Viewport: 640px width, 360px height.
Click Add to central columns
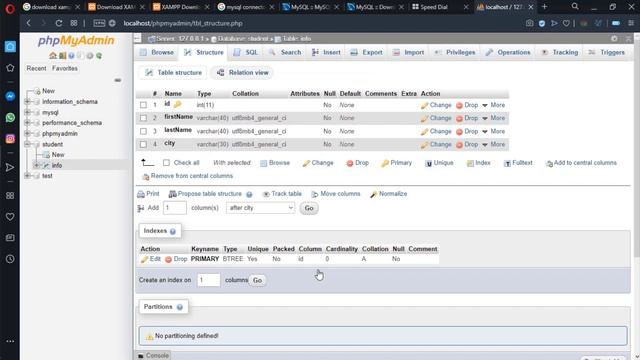[581, 163]
